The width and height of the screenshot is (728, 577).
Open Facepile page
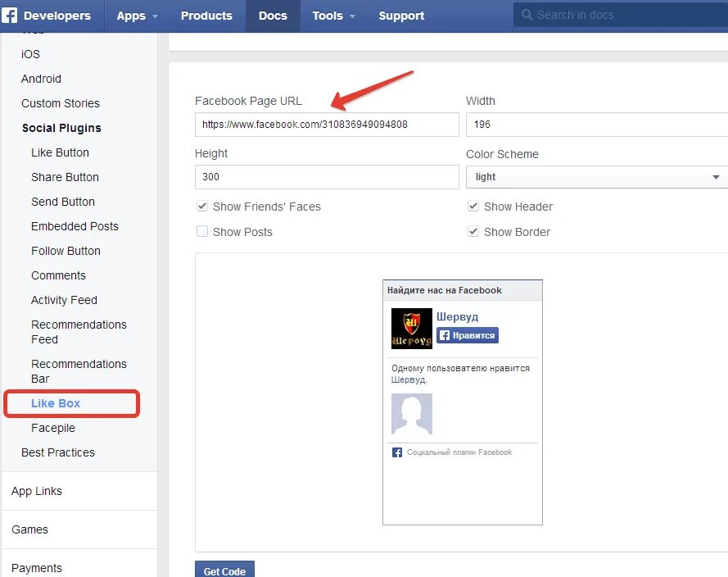[53, 429]
